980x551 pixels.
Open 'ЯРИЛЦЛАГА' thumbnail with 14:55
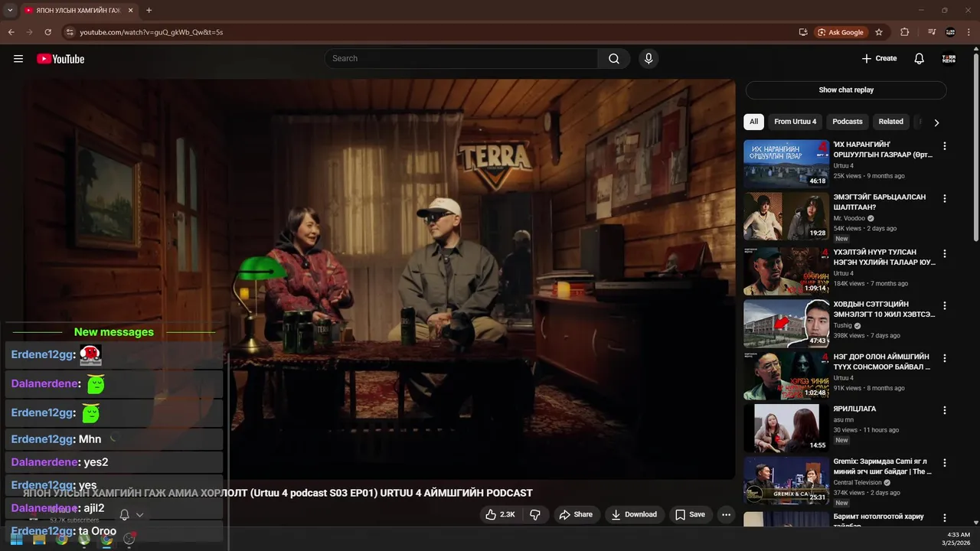[786, 429]
